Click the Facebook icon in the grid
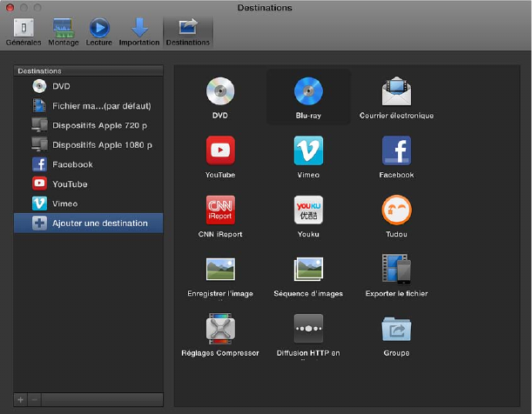Viewport: 532px width, 414px height. (396, 150)
